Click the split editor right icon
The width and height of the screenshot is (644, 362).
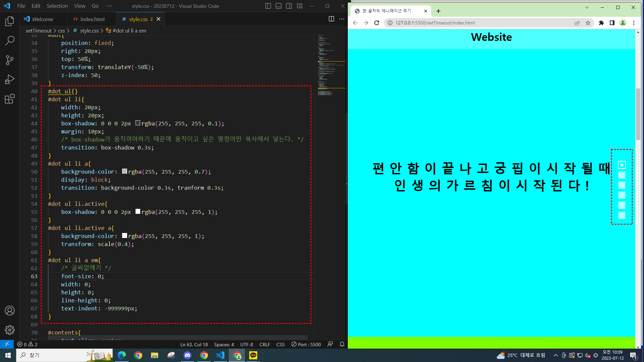[x=331, y=19]
